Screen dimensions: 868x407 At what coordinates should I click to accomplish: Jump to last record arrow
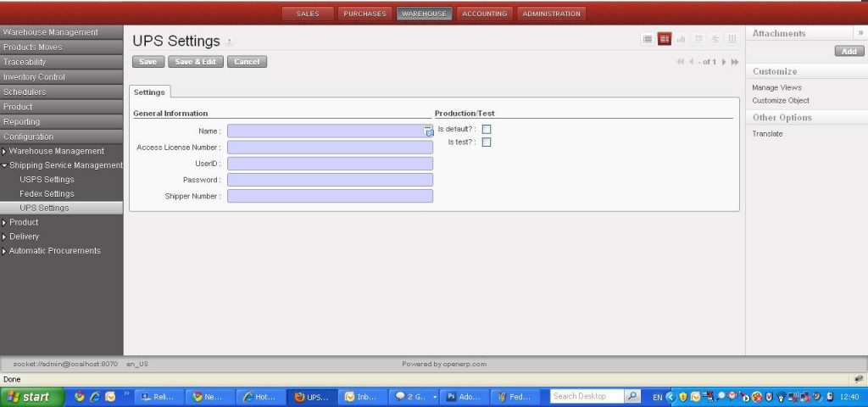735,62
